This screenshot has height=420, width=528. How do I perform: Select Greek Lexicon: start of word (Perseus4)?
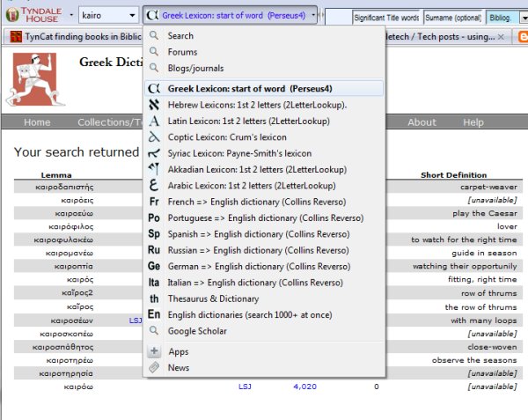tap(264, 89)
